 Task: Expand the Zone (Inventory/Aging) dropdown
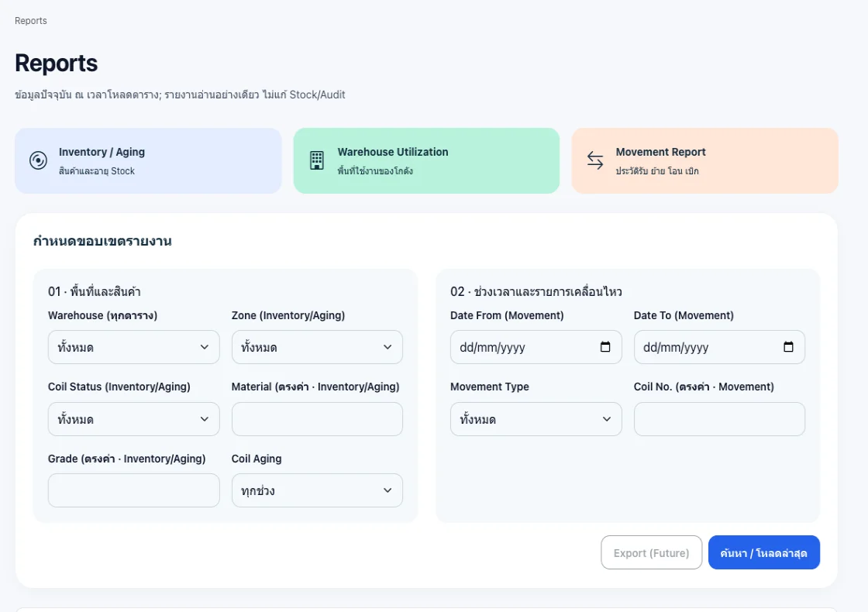pos(317,347)
